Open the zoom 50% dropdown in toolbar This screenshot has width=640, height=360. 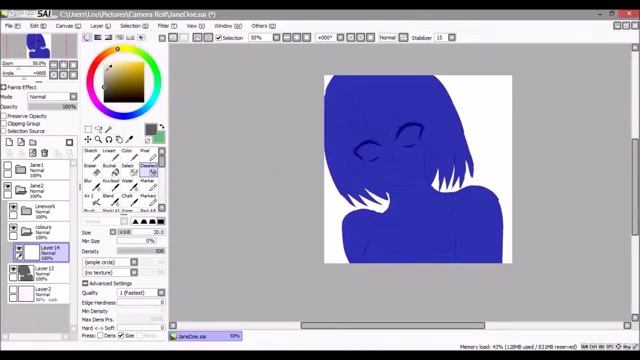(276, 38)
